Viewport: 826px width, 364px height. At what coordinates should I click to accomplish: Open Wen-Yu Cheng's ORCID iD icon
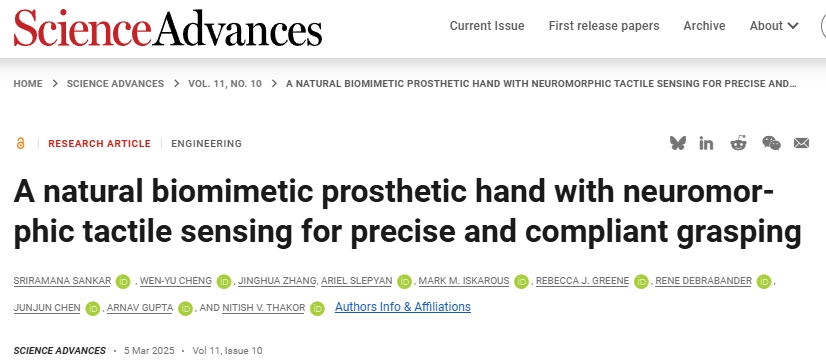(x=224, y=281)
